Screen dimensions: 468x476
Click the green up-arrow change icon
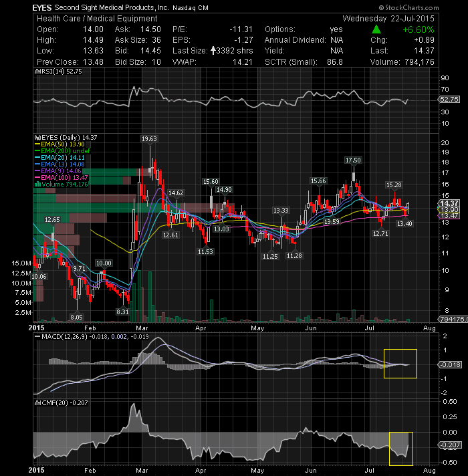pyautogui.click(x=376, y=29)
